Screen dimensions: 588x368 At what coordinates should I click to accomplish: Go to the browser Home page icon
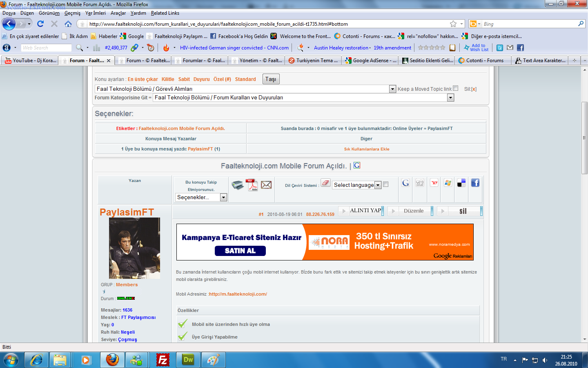tap(68, 24)
